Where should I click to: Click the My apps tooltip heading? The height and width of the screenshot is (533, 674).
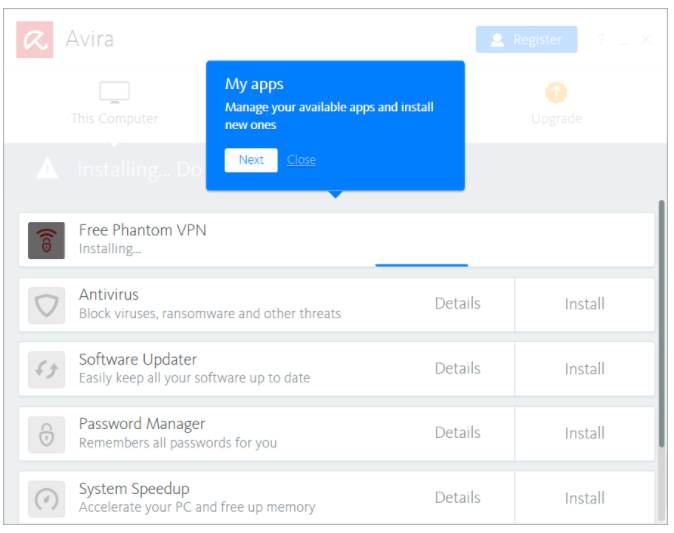[254, 84]
